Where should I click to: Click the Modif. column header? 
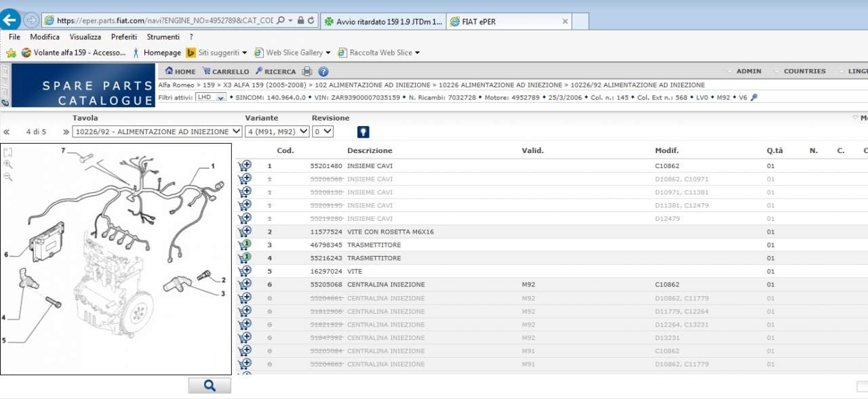[667, 150]
